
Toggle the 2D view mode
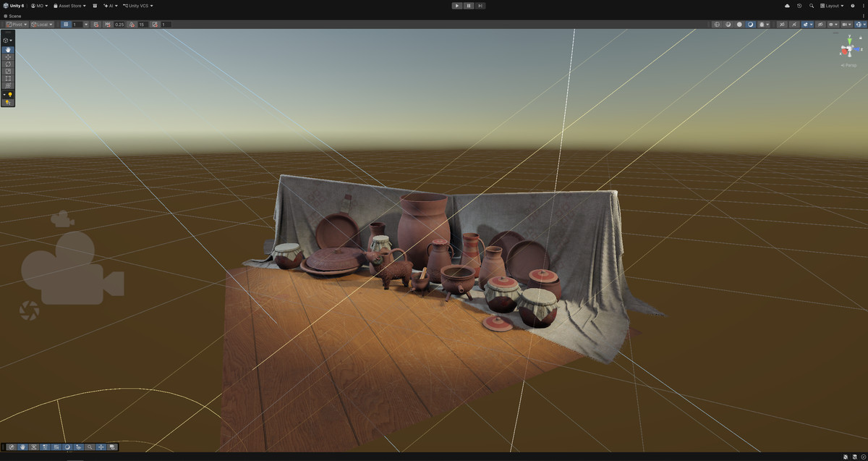(x=782, y=24)
